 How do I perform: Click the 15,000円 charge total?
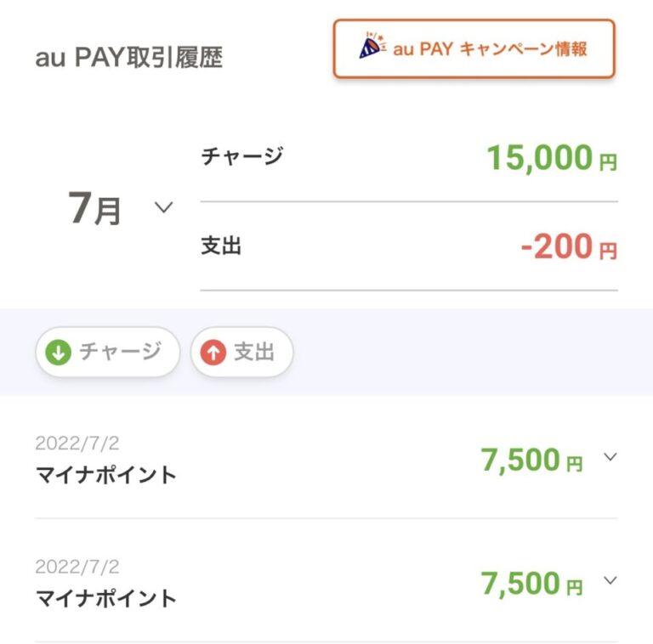551,158
